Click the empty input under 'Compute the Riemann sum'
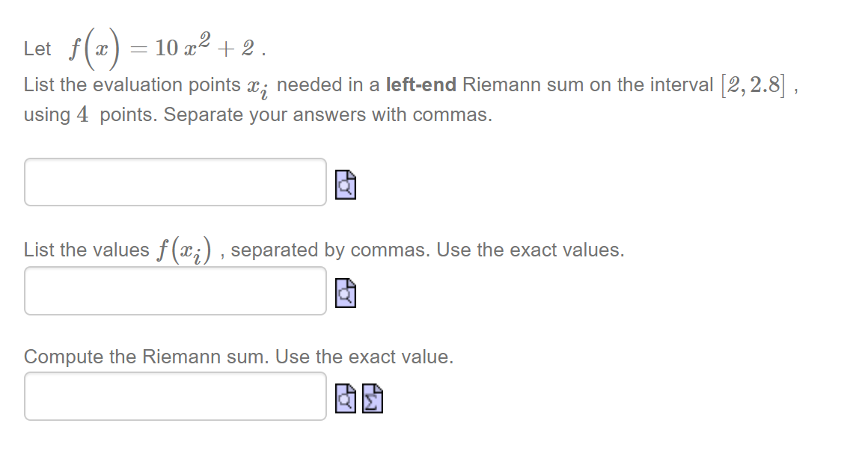868x462 pixels. (x=175, y=397)
